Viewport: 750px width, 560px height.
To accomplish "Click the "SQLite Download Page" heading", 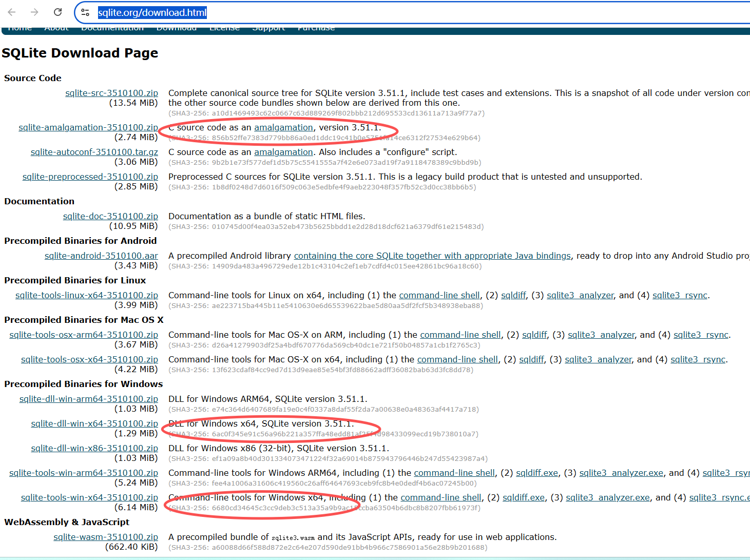I will pyautogui.click(x=80, y=53).
